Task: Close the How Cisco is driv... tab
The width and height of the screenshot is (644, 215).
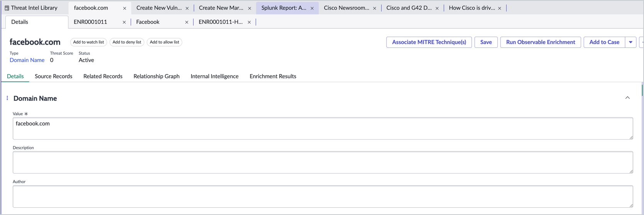Action: click(x=500, y=8)
